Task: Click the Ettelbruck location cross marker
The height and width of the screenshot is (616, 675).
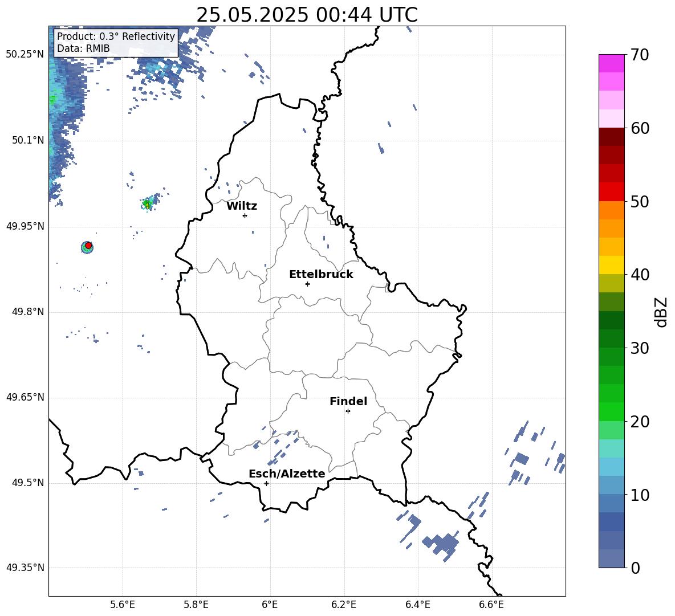Action: pos(307,284)
